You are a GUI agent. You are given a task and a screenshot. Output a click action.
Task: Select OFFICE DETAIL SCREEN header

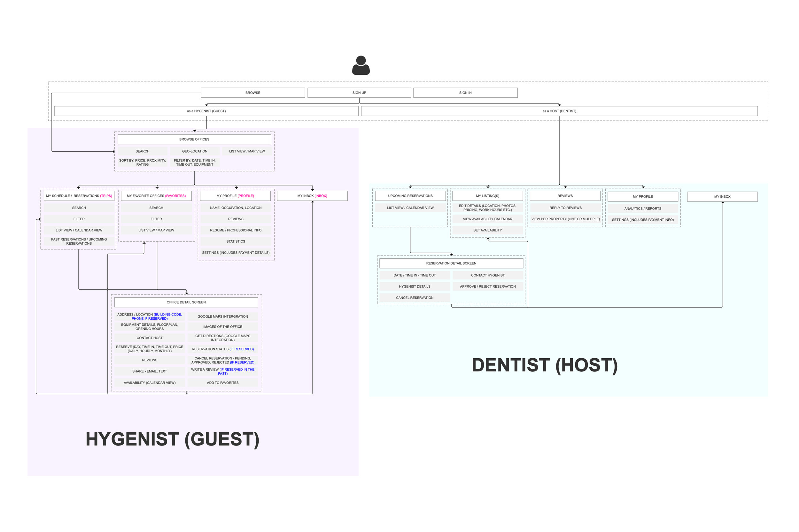186,302
